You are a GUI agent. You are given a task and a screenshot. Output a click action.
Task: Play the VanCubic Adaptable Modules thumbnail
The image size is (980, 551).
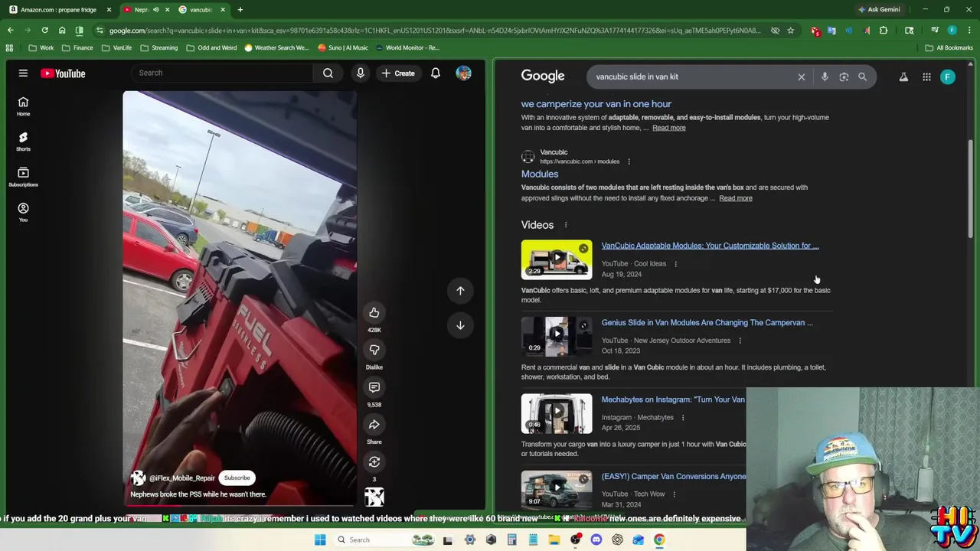coord(557,259)
